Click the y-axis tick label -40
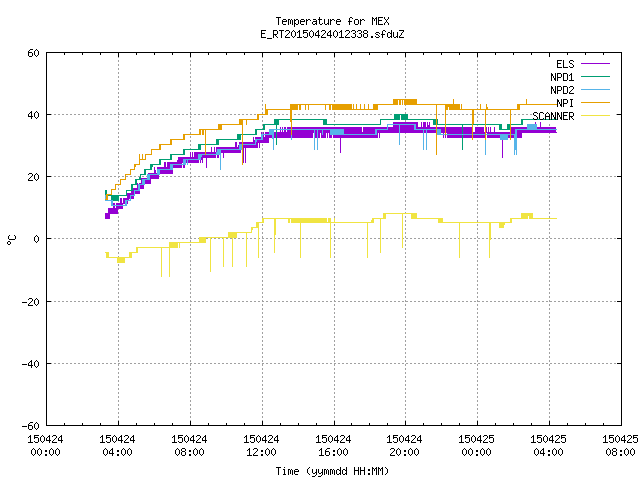This screenshot has width=640, height=480. tap(31, 364)
